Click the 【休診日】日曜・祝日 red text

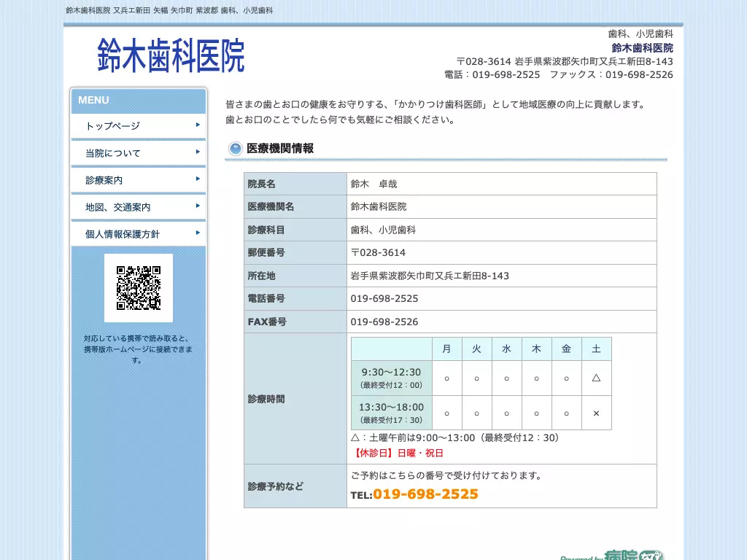point(398,453)
